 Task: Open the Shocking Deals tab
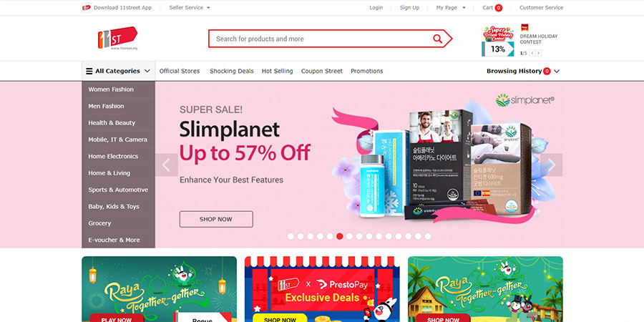232,71
